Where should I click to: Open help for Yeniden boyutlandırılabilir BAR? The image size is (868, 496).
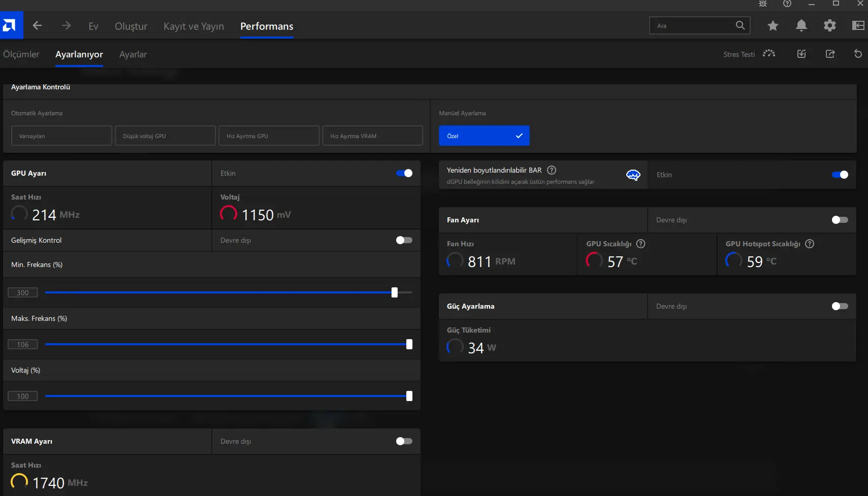[x=552, y=170]
